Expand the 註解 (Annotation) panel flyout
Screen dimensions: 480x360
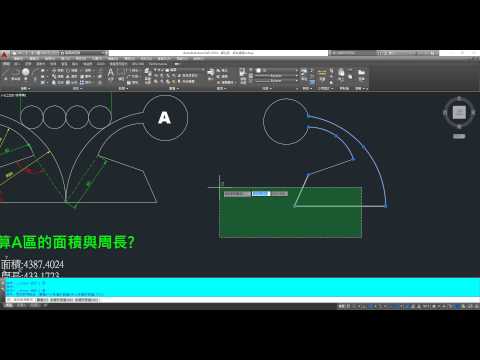click(123, 88)
